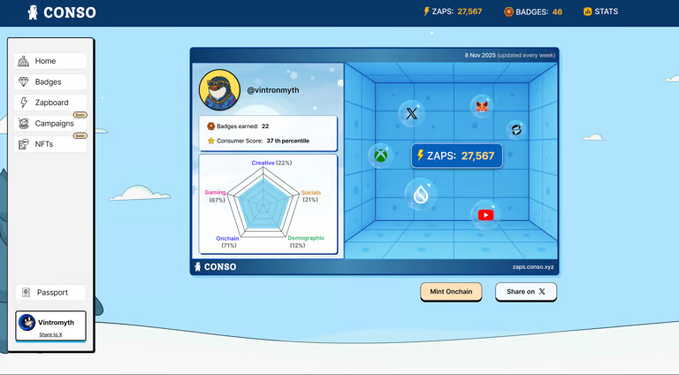Click the CONSO penguin logo in header
The image size is (679, 375).
point(61,12)
